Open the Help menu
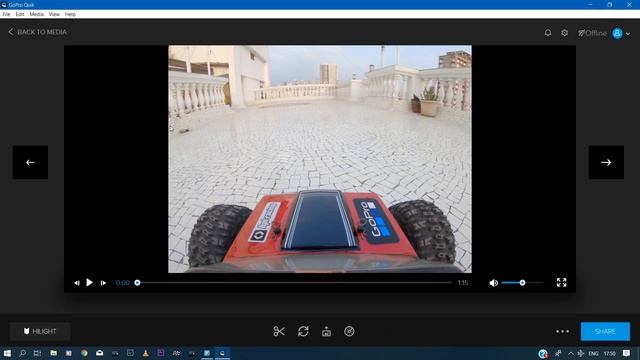The image size is (640, 360). coord(70,14)
